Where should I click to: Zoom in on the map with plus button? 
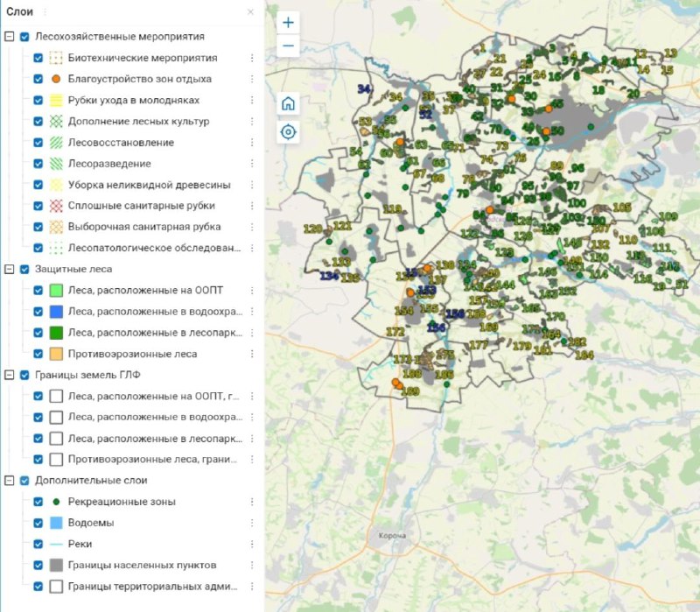pyautogui.click(x=289, y=23)
